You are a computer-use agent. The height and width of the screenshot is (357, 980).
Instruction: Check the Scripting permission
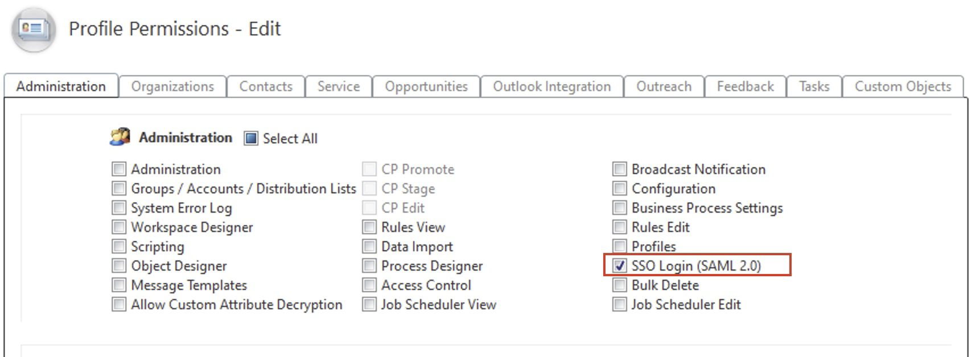118,246
